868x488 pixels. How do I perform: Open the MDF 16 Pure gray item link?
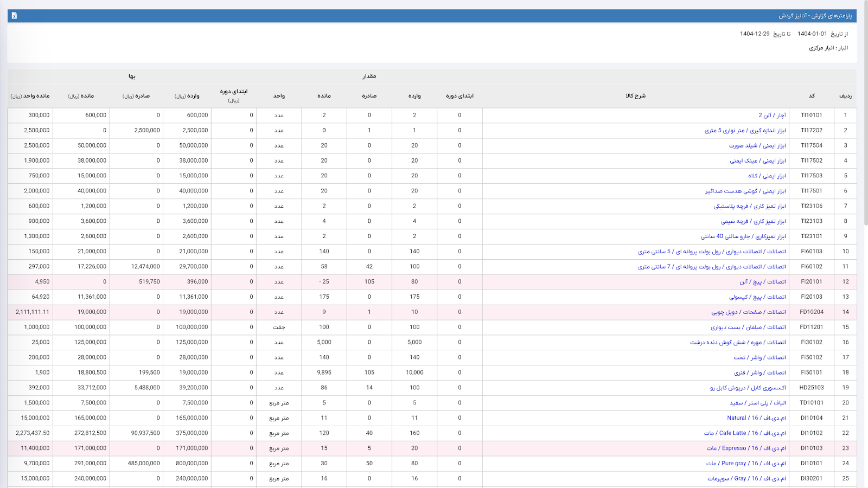click(746, 464)
